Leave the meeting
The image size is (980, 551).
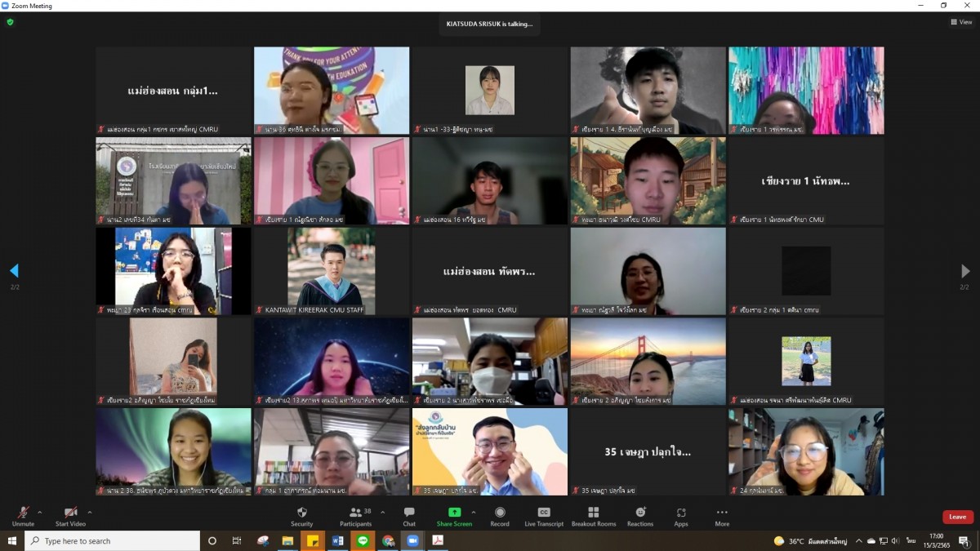(x=957, y=517)
